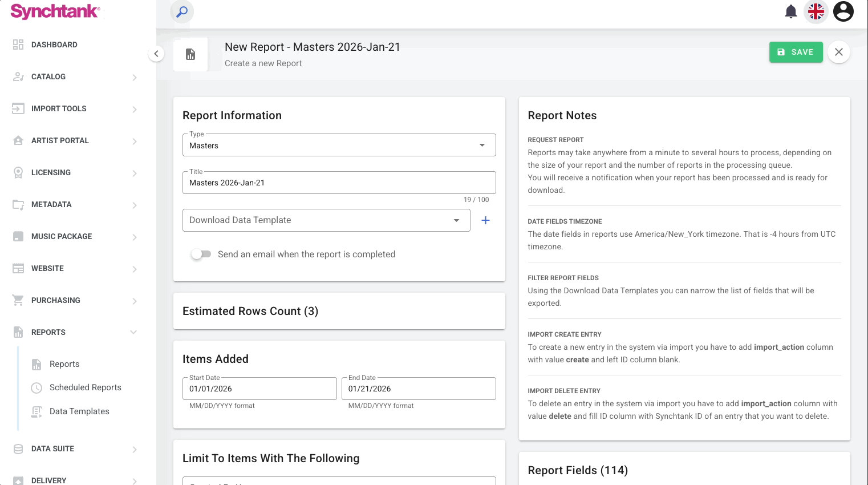Open the Music Package menu label

coord(62,236)
